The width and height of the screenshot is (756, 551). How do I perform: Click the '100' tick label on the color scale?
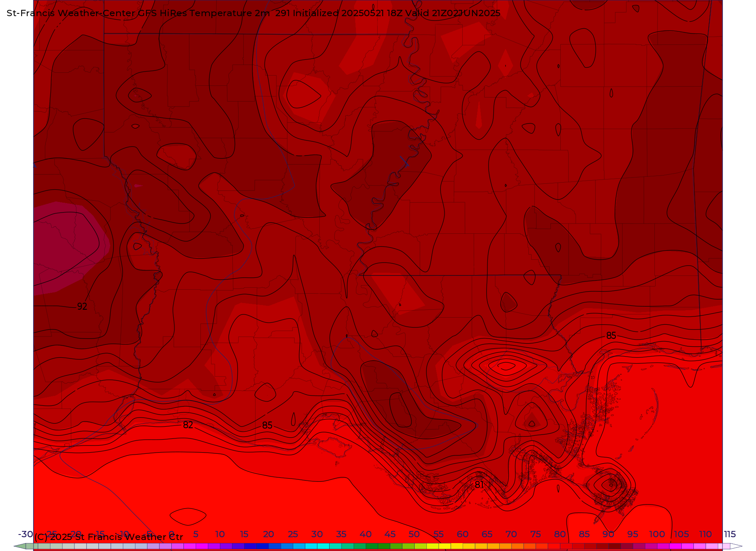[657, 534]
